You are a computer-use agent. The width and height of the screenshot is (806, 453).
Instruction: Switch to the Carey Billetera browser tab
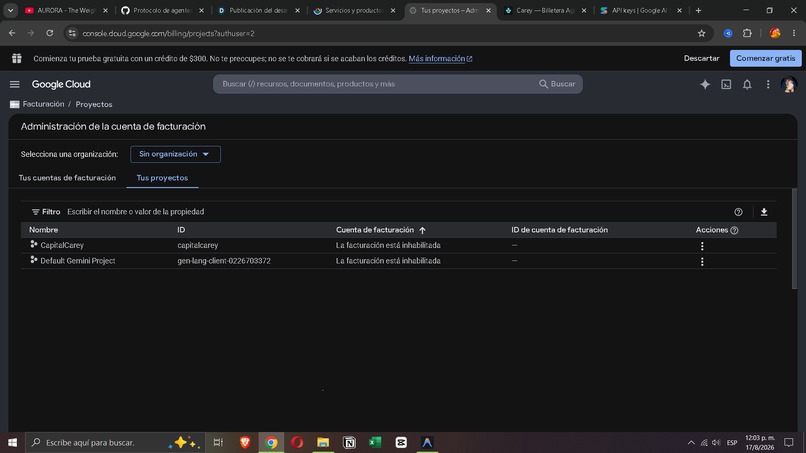[545, 10]
